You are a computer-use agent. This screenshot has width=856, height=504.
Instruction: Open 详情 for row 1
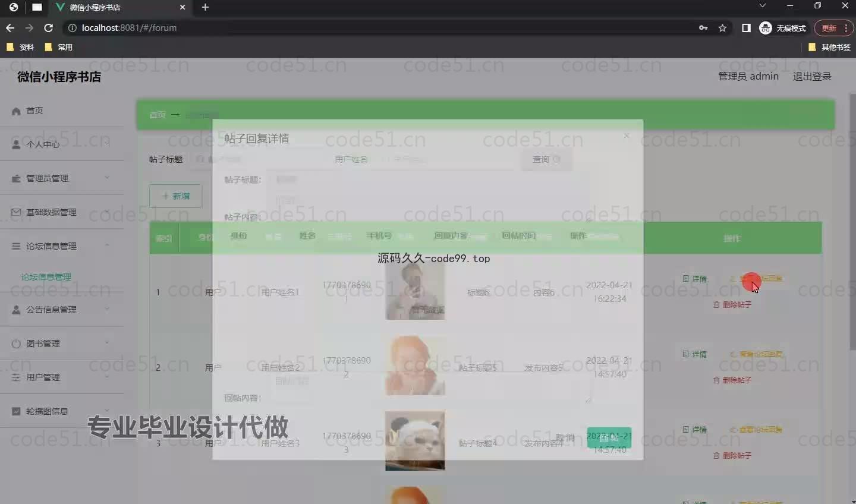(x=694, y=279)
